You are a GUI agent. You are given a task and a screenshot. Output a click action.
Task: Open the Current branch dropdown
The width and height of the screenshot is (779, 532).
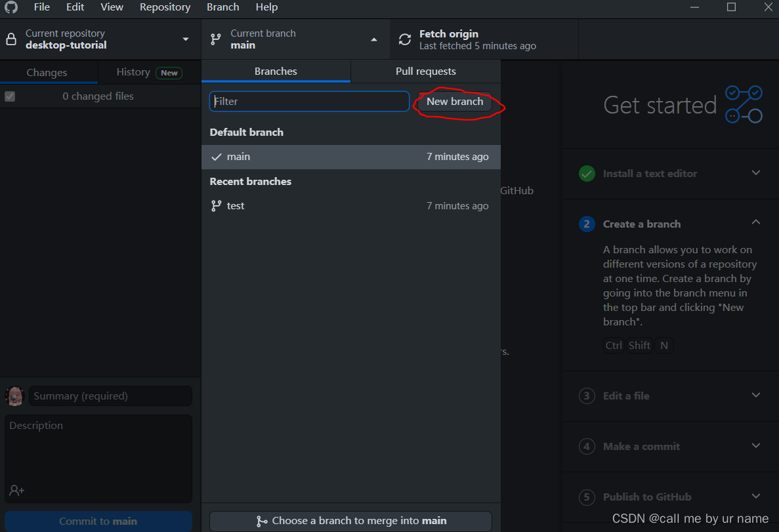[373, 39]
